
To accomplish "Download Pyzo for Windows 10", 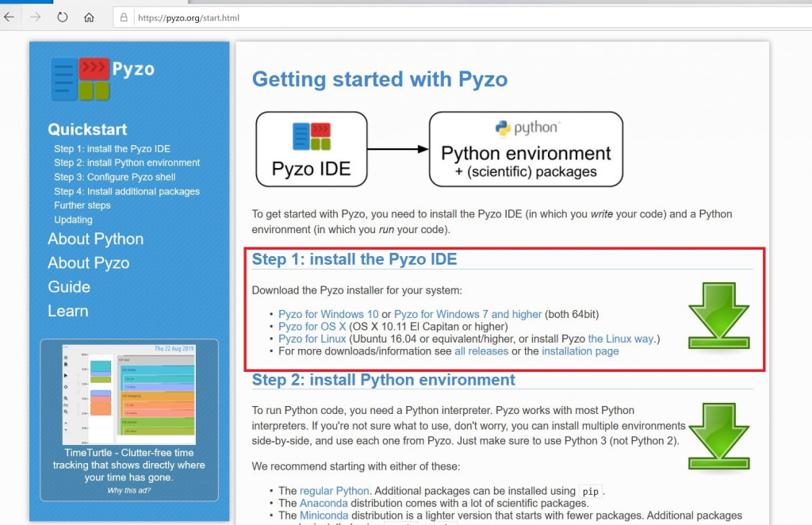I will click(328, 314).
